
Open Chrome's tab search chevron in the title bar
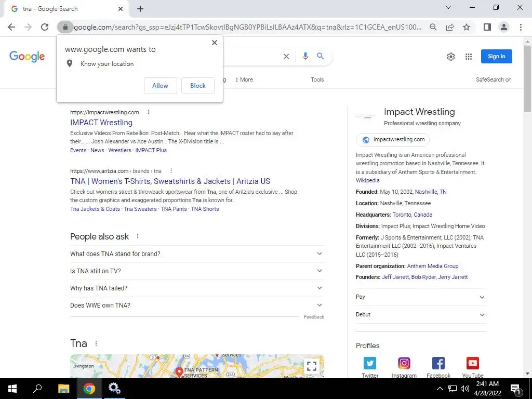point(448,7)
